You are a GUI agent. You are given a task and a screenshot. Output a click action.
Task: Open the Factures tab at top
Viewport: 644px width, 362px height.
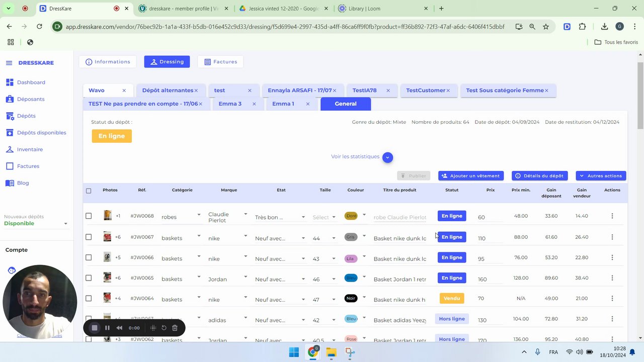click(220, 62)
